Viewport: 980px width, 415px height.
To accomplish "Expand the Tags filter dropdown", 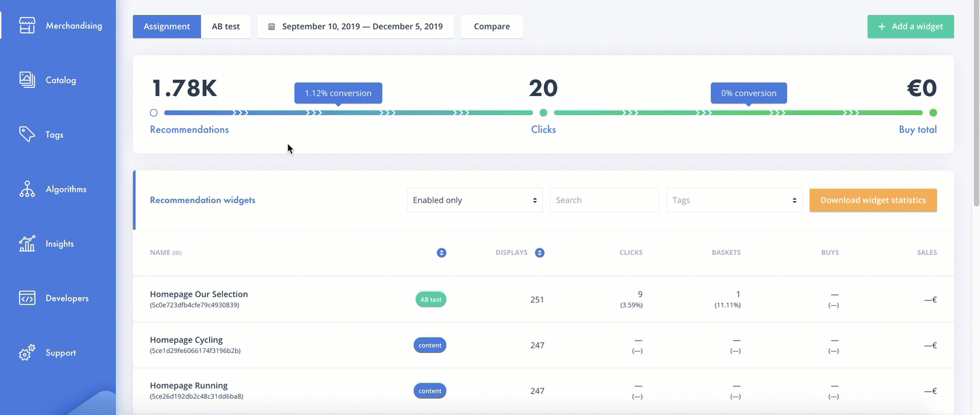I will pos(735,200).
